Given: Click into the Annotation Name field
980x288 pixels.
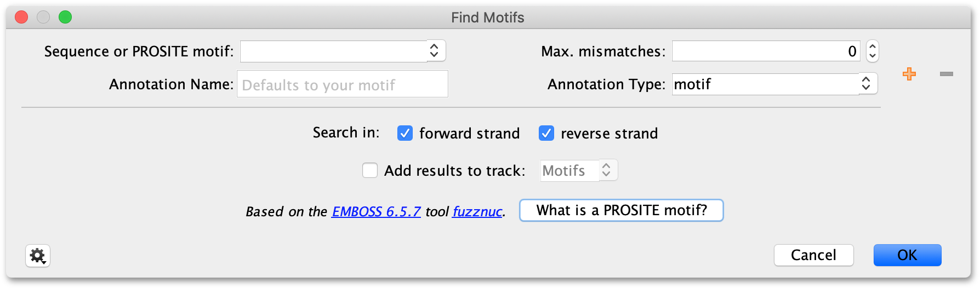Looking at the screenshot, I should pos(343,84).
